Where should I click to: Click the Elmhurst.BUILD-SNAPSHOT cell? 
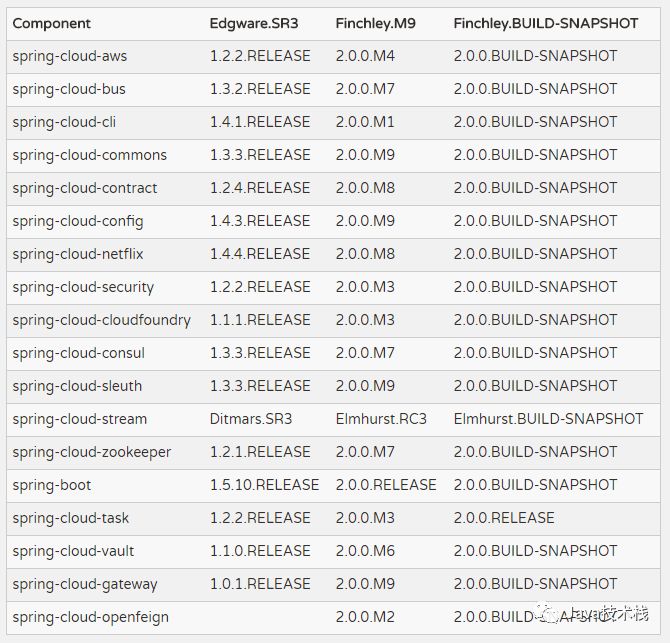[x=548, y=419]
